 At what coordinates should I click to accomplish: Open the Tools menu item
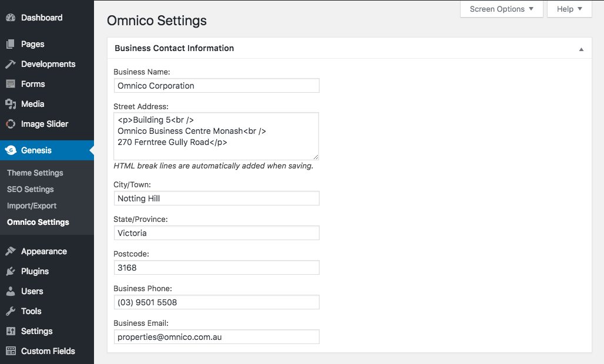pos(47,311)
